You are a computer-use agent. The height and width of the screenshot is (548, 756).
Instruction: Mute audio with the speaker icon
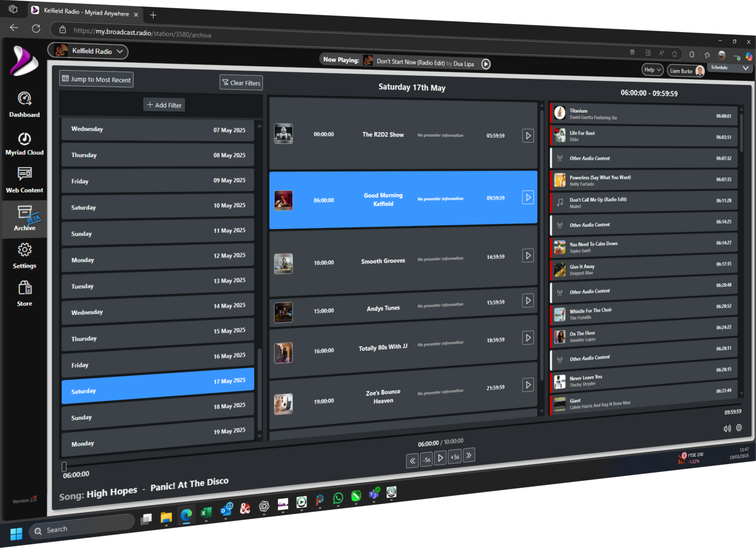coord(727,428)
